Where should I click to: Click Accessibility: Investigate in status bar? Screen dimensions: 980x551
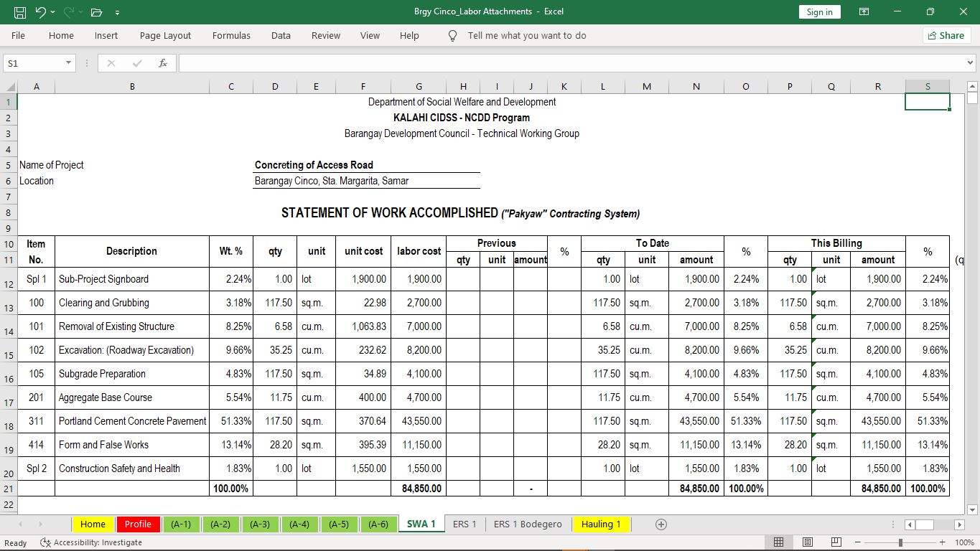[x=91, y=543]
